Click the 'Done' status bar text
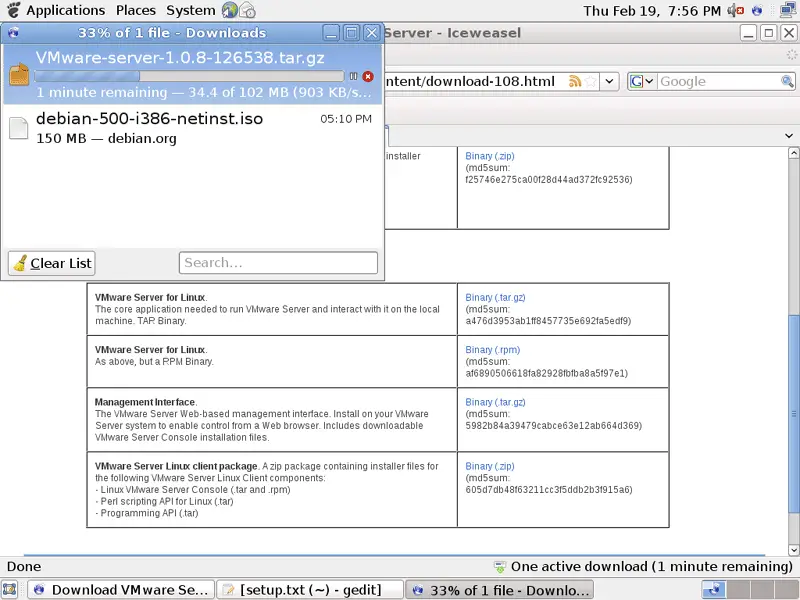 coord(24,567)
